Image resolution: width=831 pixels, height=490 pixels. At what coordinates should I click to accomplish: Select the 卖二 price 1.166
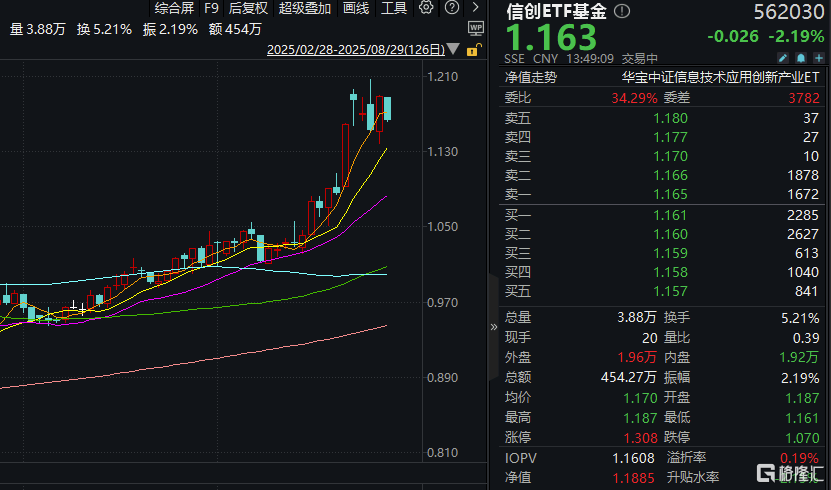click(670, 175)
